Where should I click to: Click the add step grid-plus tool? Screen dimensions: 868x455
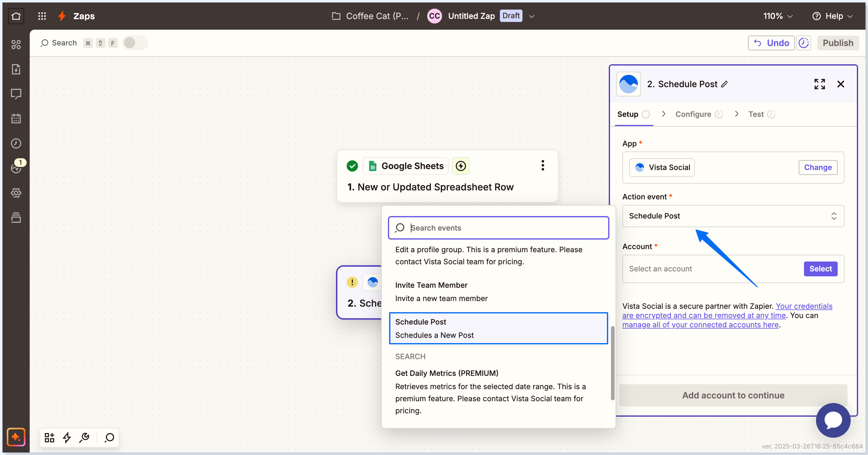49,437
